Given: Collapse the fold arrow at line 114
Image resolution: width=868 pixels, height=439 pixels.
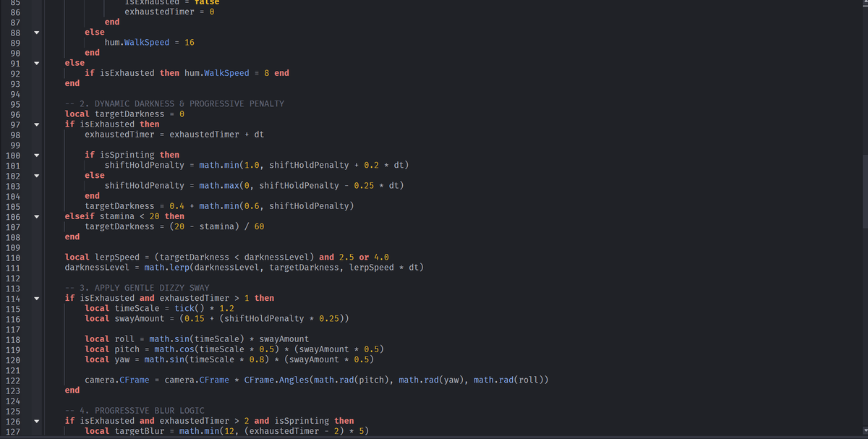Looking at the screenshot, I should click(35, 299).
